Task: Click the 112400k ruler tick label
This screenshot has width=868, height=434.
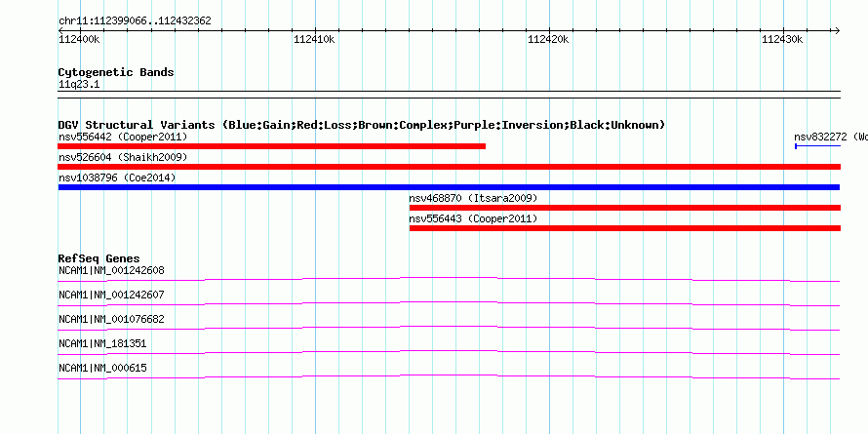Action: click(x=79, y=39)
